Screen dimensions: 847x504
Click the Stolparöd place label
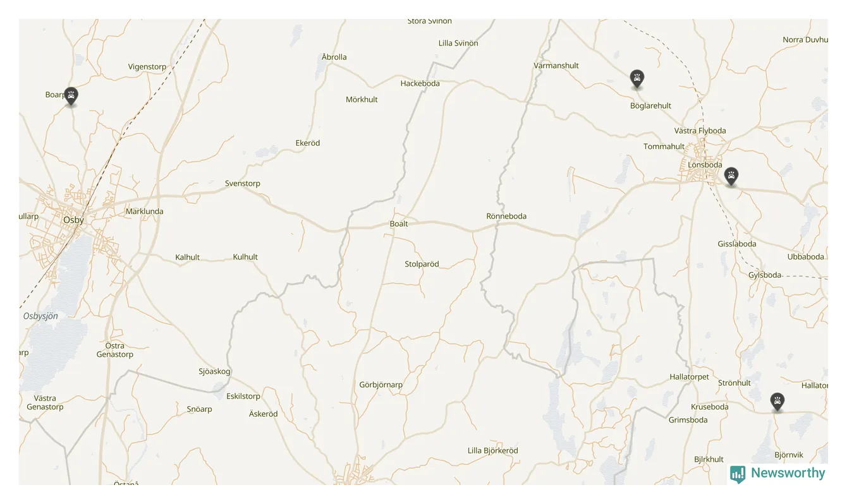[422, 264]
